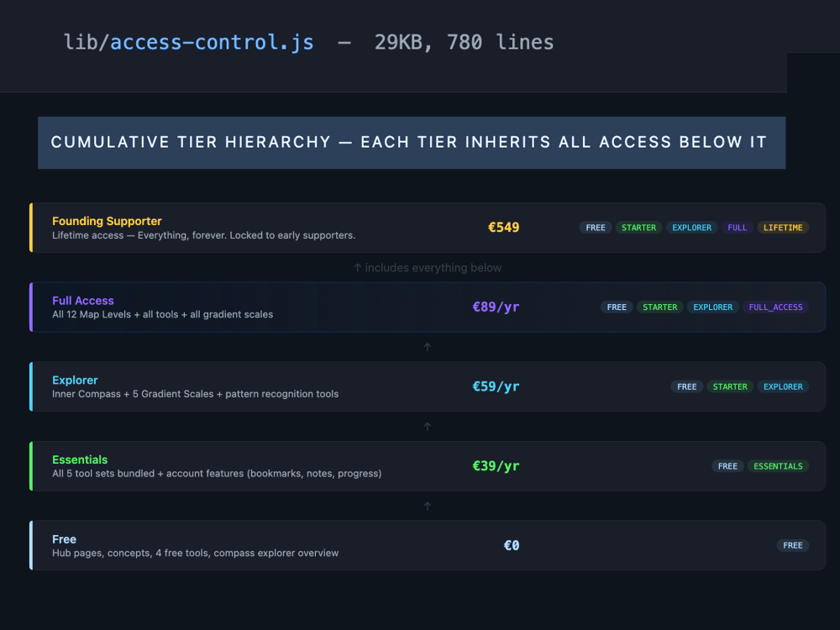Click up arrow above the Free tier
The width and height of the screenshot is (840, 630).
click(x=428, y=506)
